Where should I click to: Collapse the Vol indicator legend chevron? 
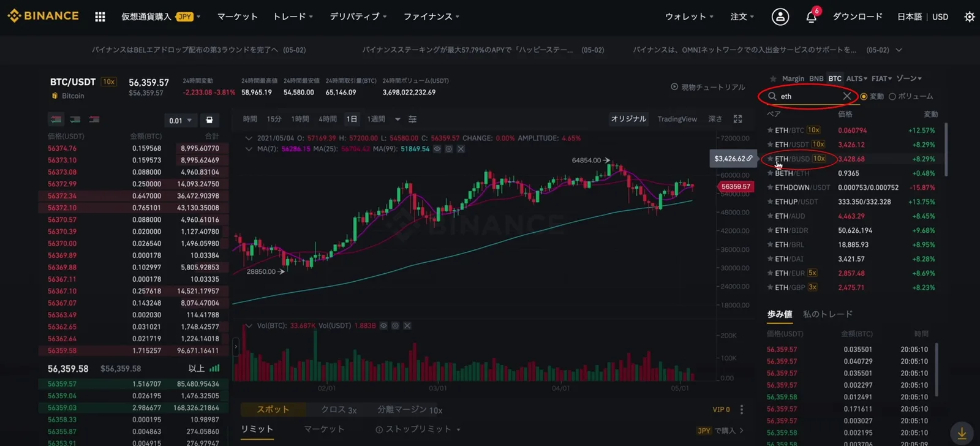click(249, 325)
